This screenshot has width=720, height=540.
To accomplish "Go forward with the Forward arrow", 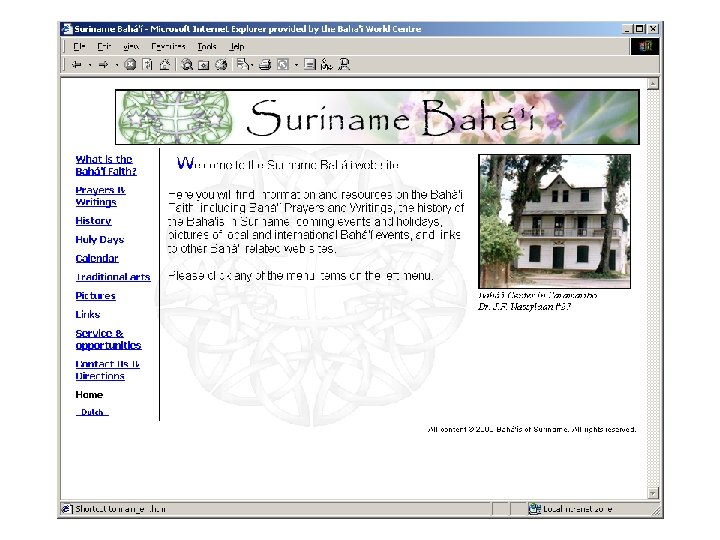I will coord(104,65).
